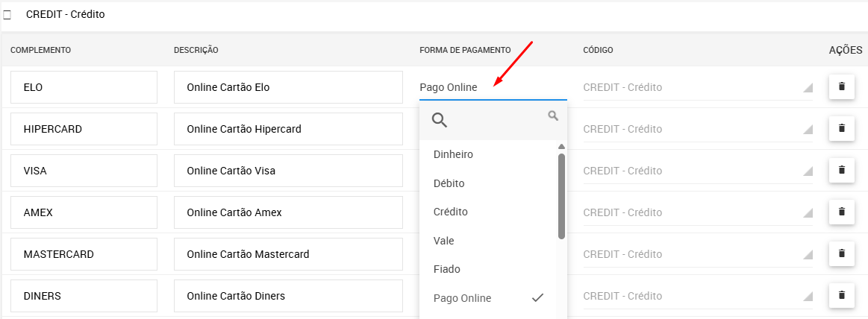Click the DESCRIÇÃO column header
Screen dimensions: 868x319
coord(196,51)
